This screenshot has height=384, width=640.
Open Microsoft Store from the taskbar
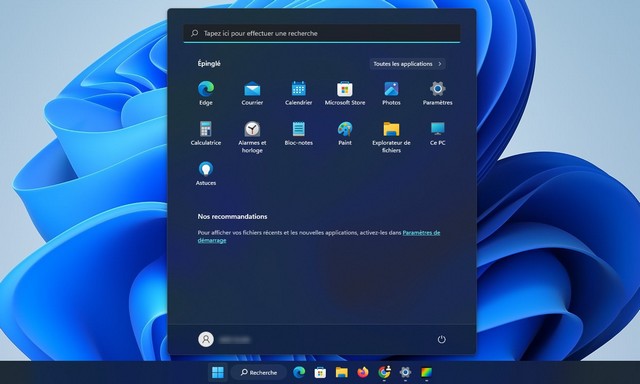coord(320,372)
